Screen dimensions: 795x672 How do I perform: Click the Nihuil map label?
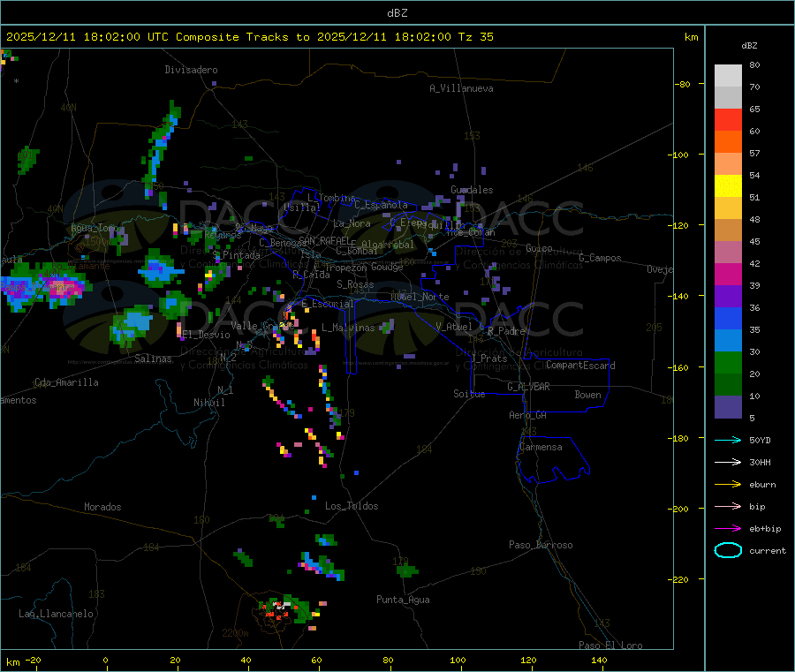point(208,403)
